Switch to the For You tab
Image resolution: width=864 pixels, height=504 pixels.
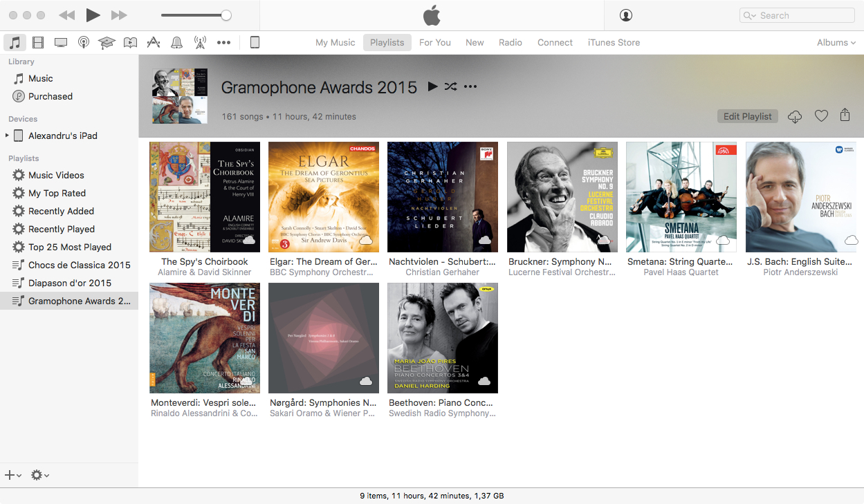coord(434,43)
